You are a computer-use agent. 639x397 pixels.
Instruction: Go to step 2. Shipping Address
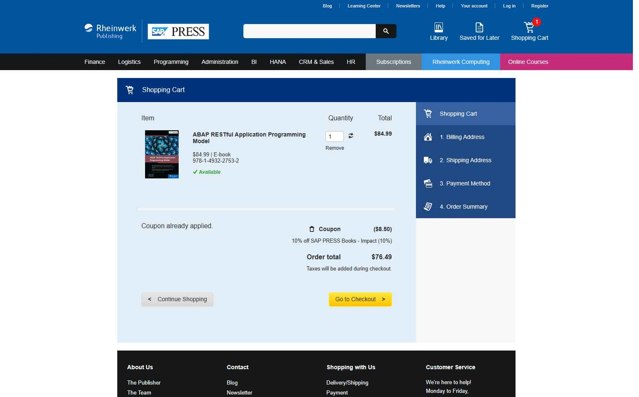click(x=465, y=160)
